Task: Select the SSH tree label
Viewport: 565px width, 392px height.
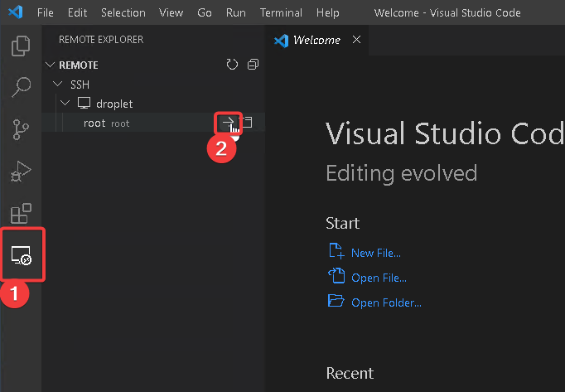Action: point(80,85)
